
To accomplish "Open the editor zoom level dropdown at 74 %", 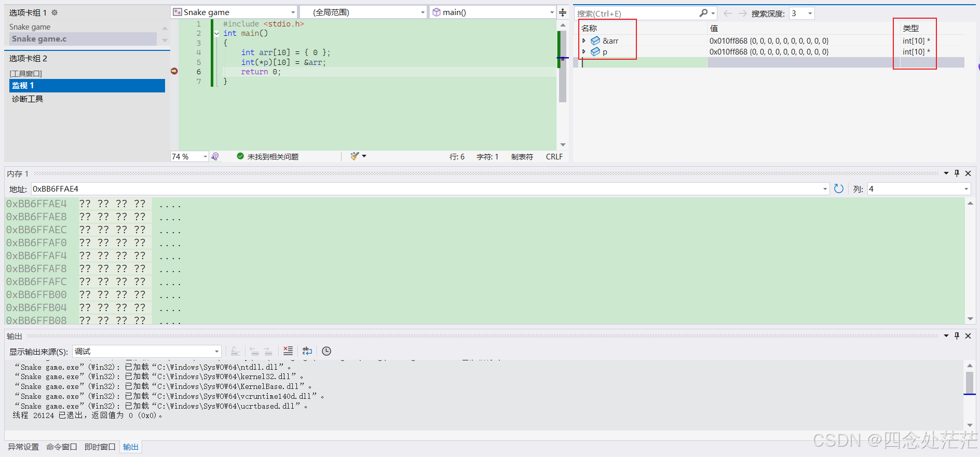I will pos(205,156).
